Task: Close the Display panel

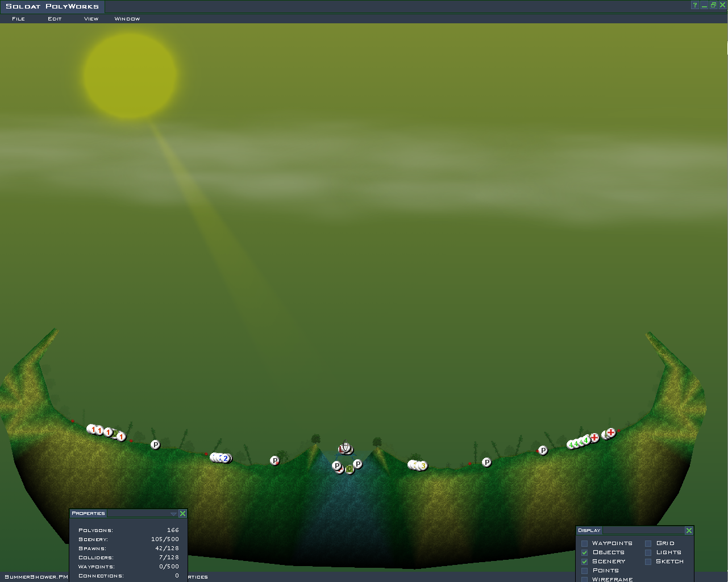Action: [x=689, y=530]
